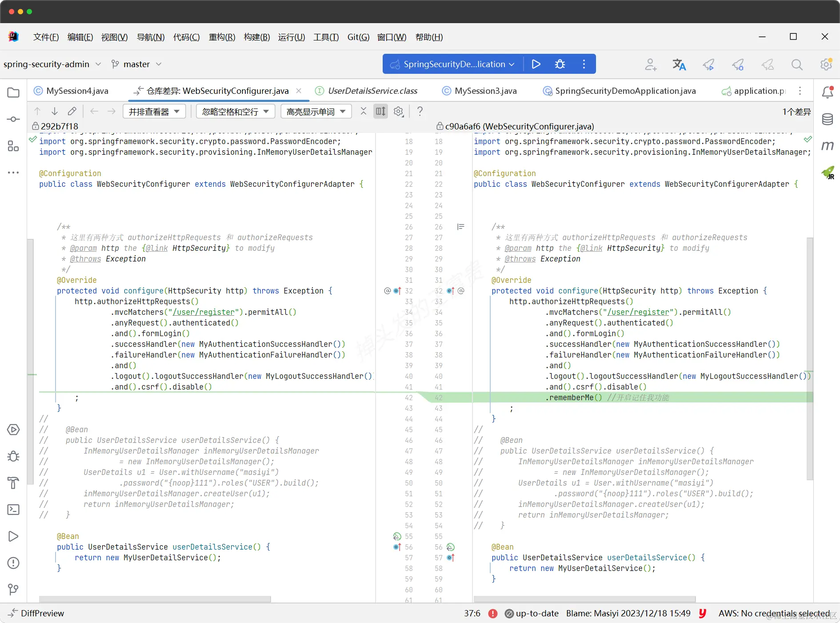Image resolution: width=840 pixels, height=623 pixels.
Task: Open the 重构(R) menu
Action: (x=222, y=37)
